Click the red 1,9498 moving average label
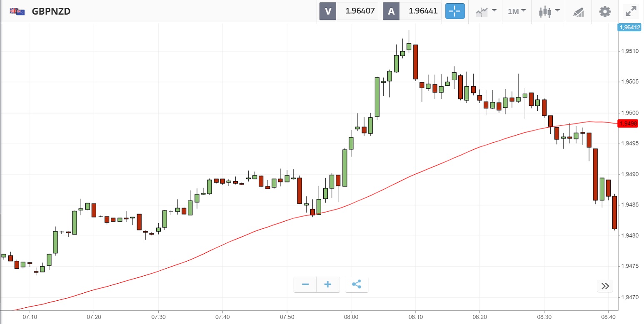This screenshot has width=644, height=324. click(x=628, y=124)
